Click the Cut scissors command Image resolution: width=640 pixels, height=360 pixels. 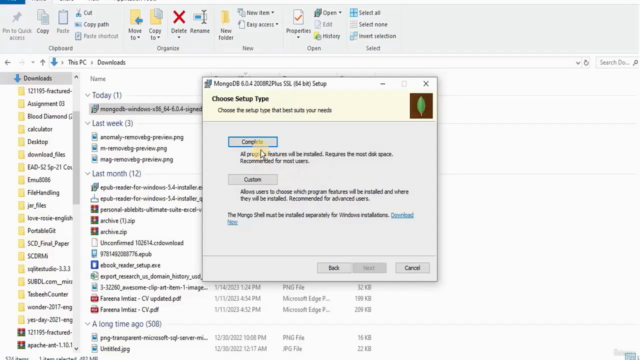(x=84, y=13)
